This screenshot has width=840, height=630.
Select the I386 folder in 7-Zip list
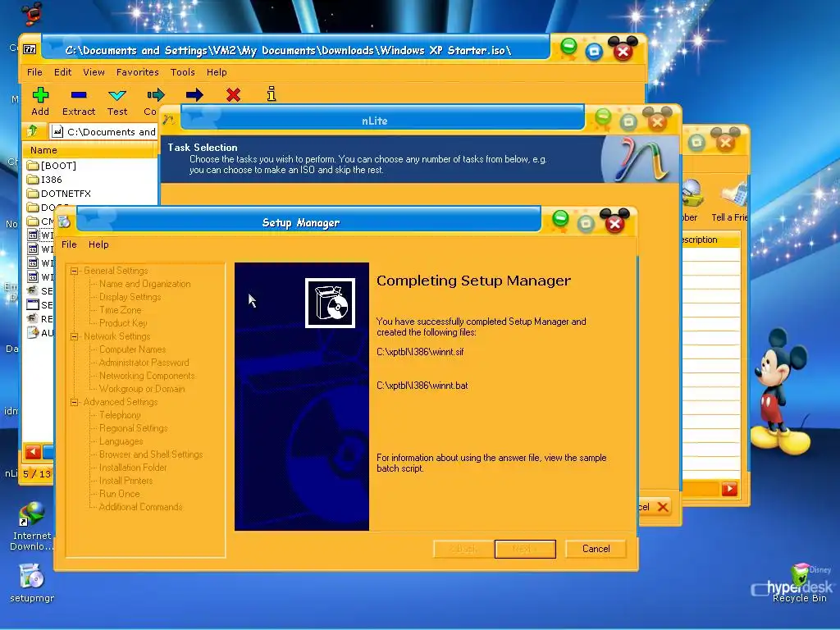point(45,180)
